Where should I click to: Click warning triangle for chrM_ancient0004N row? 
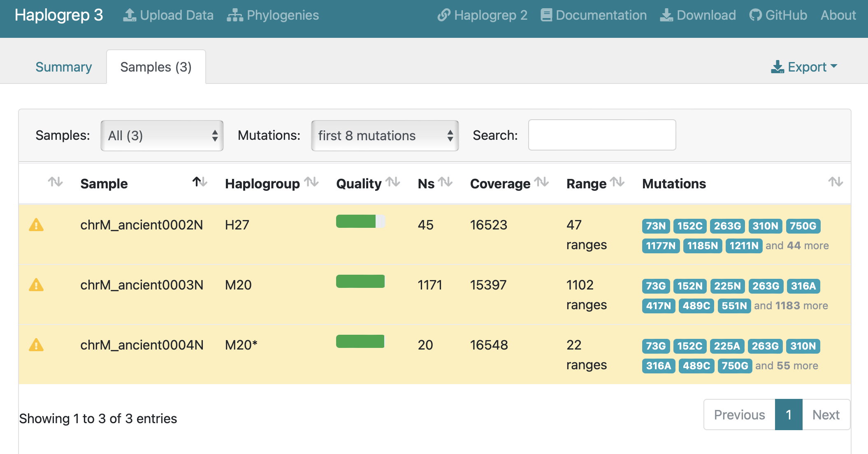point(36,345)
